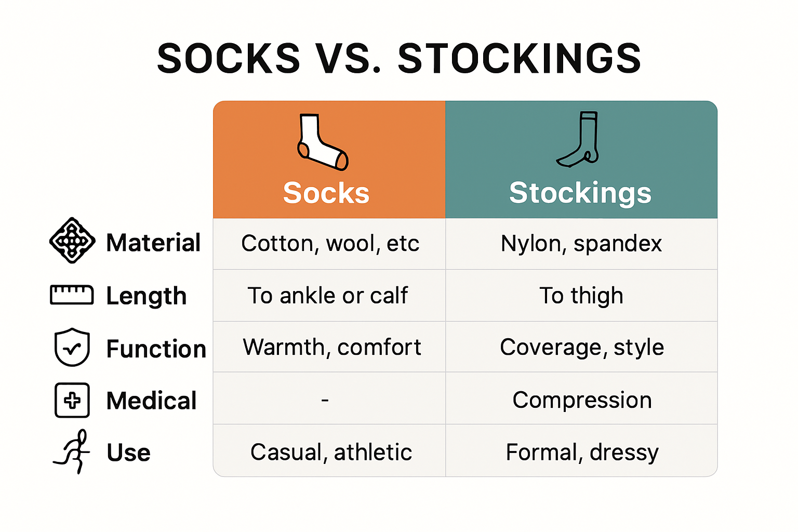This screenshot has width=798, height=532.
Task: Select the "Compression" cell
Action: tap(582, 400)
